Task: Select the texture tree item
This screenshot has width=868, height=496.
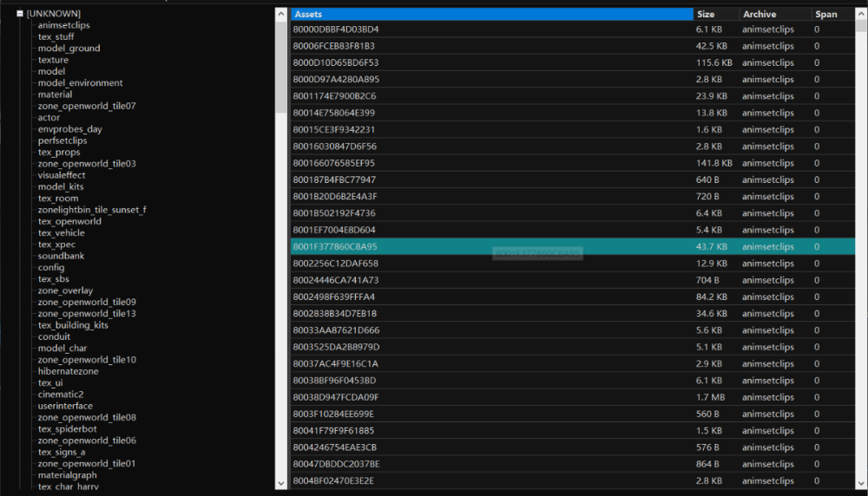Action: [53, 60]
